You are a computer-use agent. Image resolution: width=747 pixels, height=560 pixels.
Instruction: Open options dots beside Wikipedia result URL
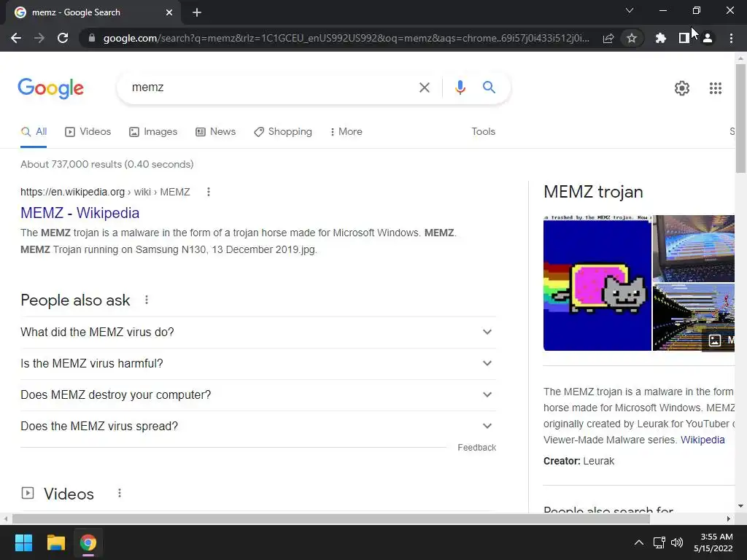tap(208, 192)
